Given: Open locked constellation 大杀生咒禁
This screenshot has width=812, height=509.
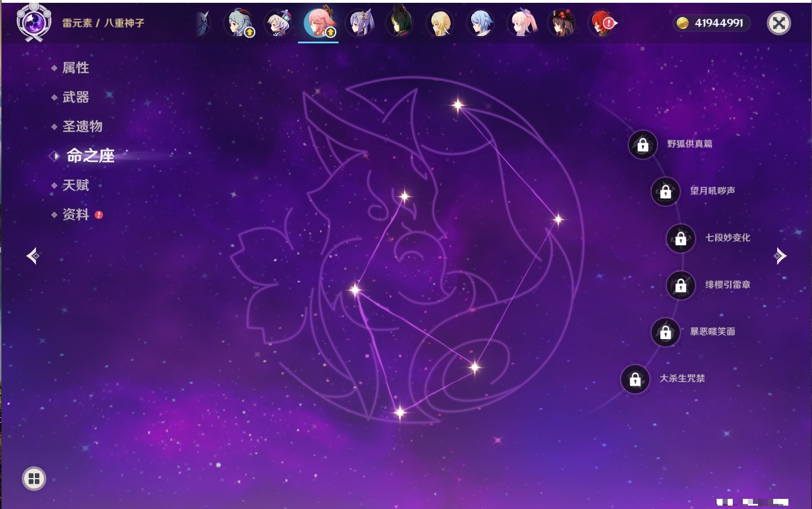Looking at the screenshot, I should [x=635, y=379].
